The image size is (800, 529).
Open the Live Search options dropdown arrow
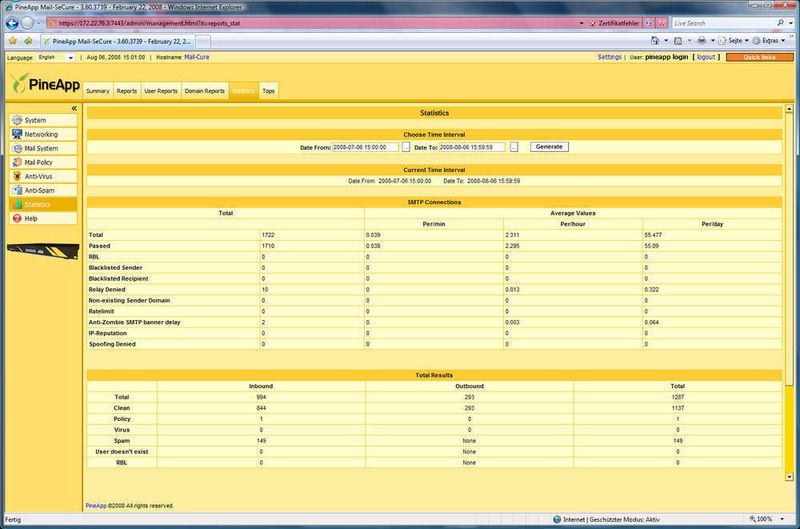click(791, 23)
